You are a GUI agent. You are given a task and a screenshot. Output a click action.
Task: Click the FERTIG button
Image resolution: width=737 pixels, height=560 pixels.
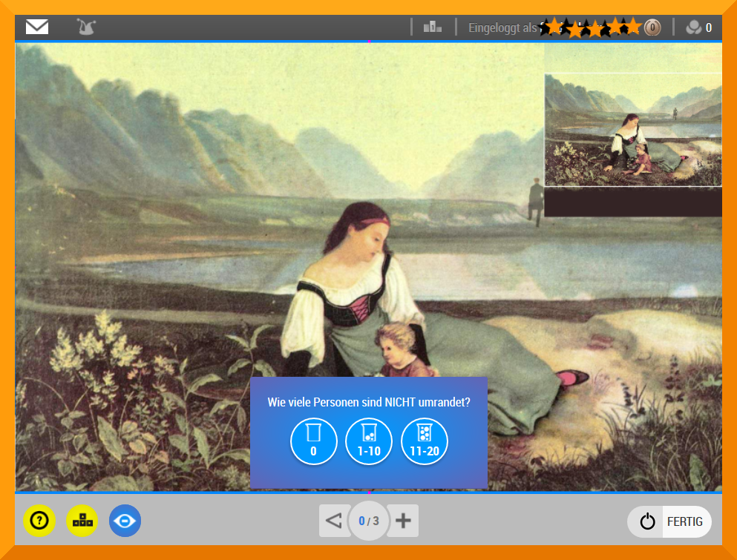click(x=669, y=521)
